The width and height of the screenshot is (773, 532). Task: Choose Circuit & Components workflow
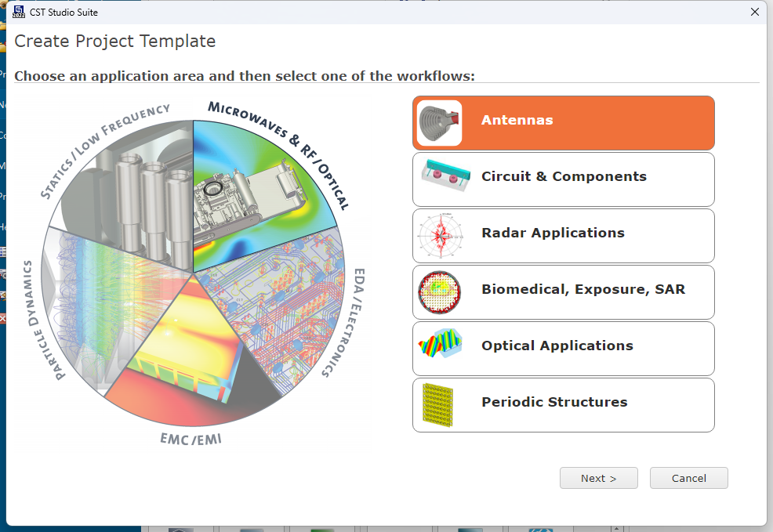pyautogui.click(x=564, y=179)
